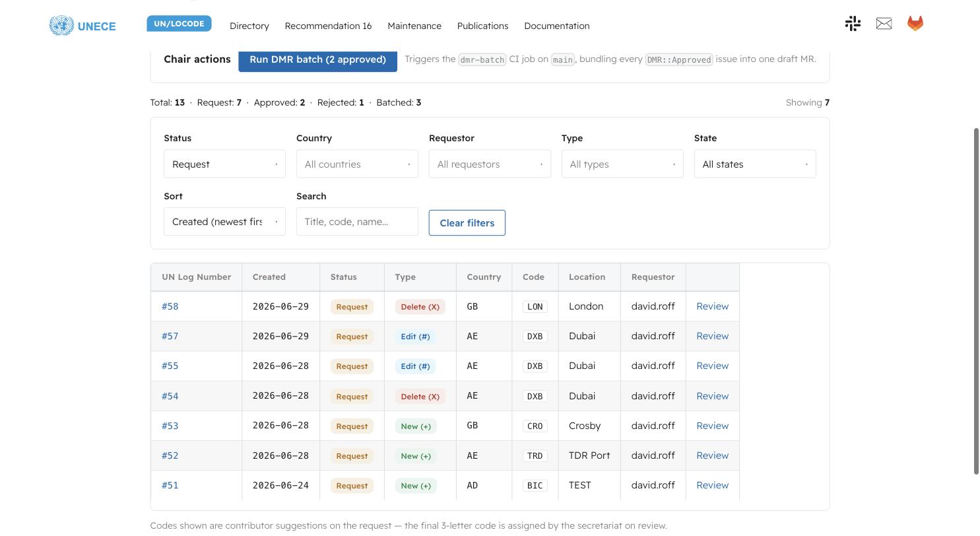Select date 2026-06-24 cell
Image resolution: width=980 pixels, height=536 pixels.
coord(280,485)
